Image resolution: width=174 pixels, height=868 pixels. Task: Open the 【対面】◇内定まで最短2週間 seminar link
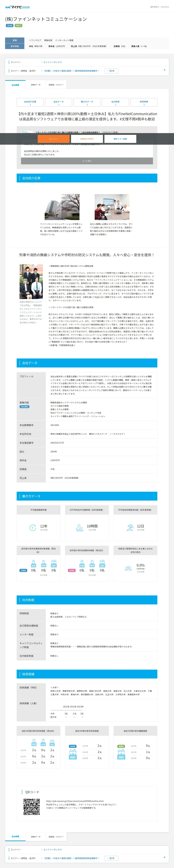click(71, 71)
